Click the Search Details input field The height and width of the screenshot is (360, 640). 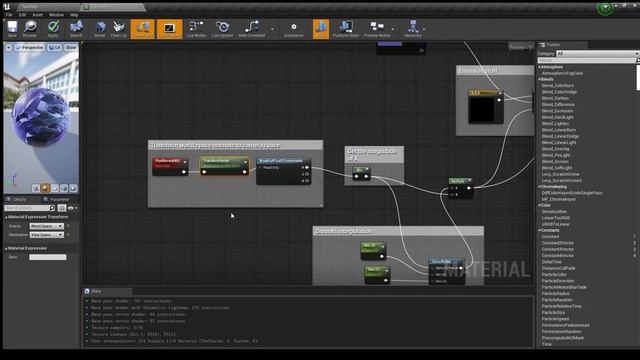pos(29,208)
